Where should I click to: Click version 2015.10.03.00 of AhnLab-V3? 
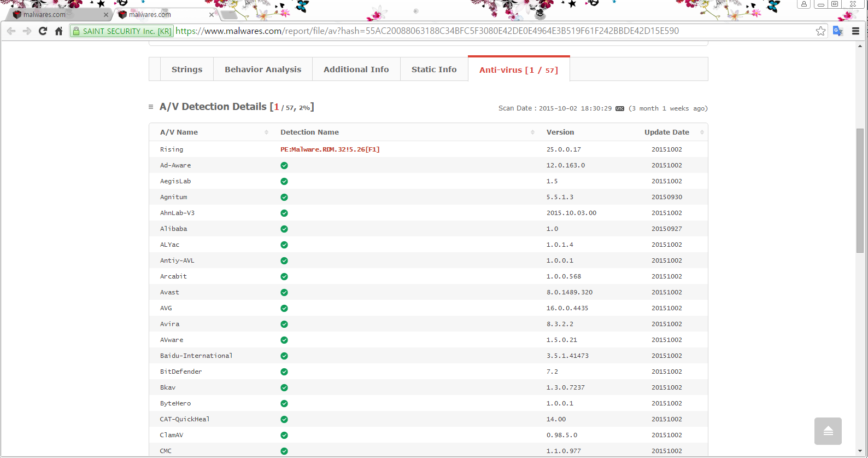(x=571, y=213)
